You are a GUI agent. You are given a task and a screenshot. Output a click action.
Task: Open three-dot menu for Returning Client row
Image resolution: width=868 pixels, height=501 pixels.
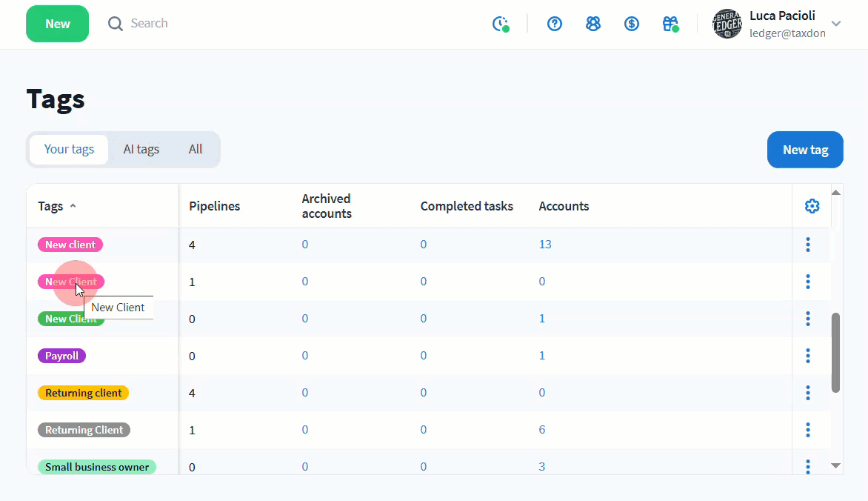point(808,430)
